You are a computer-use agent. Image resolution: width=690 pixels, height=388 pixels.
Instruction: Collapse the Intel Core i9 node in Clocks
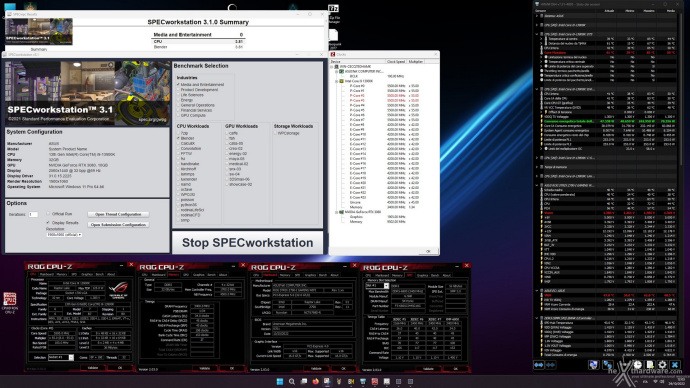click(x=337, y=81)
